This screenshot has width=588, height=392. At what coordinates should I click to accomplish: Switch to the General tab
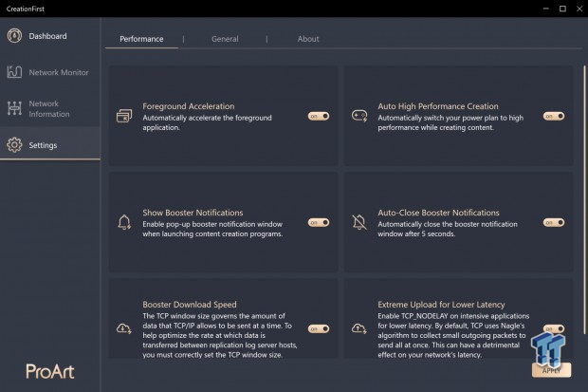tap(225, 39)
